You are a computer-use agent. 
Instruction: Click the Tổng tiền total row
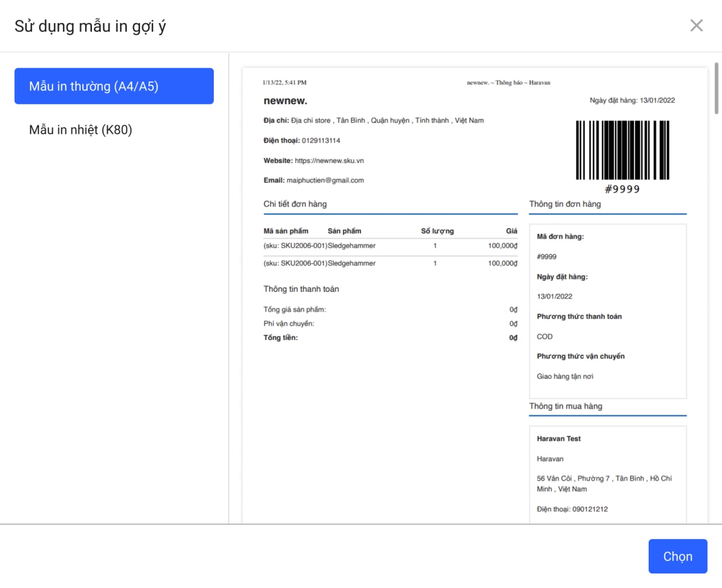(x=389, y=337)
